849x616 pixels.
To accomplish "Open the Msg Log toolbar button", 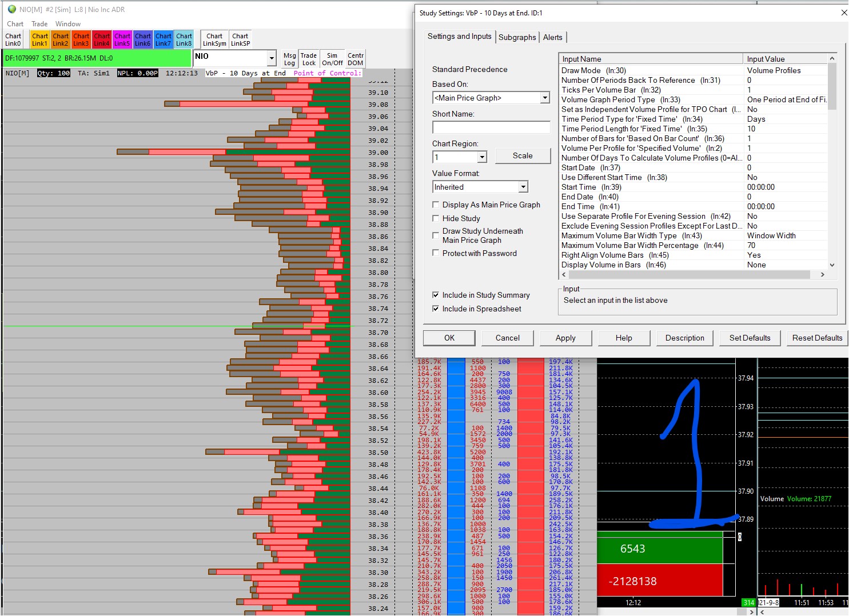I will pos(289,59).
